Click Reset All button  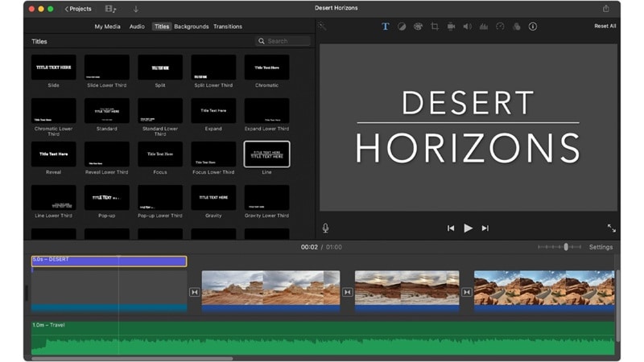tap(605, 27)
